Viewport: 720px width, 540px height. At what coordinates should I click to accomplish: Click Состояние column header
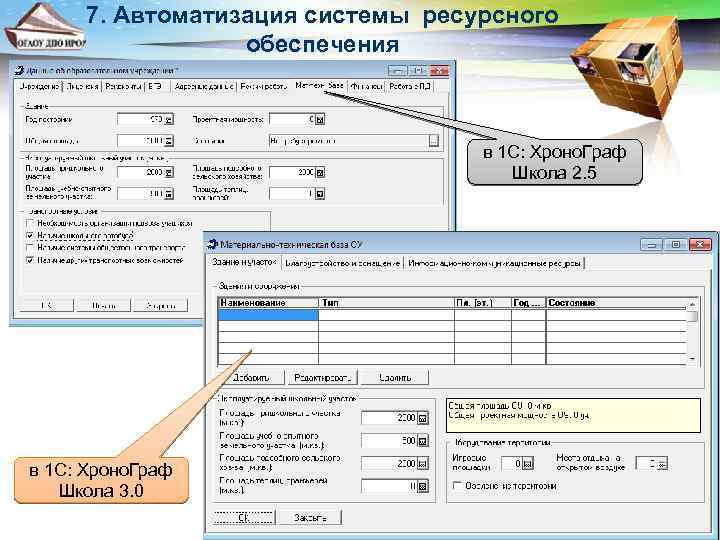point(616,303)
